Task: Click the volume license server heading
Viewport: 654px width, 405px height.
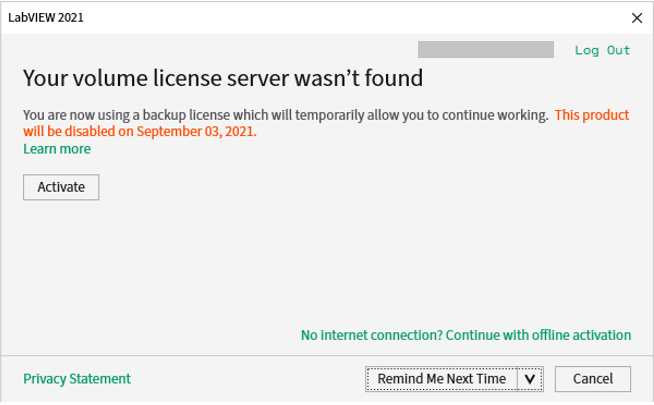Action: 223,78
